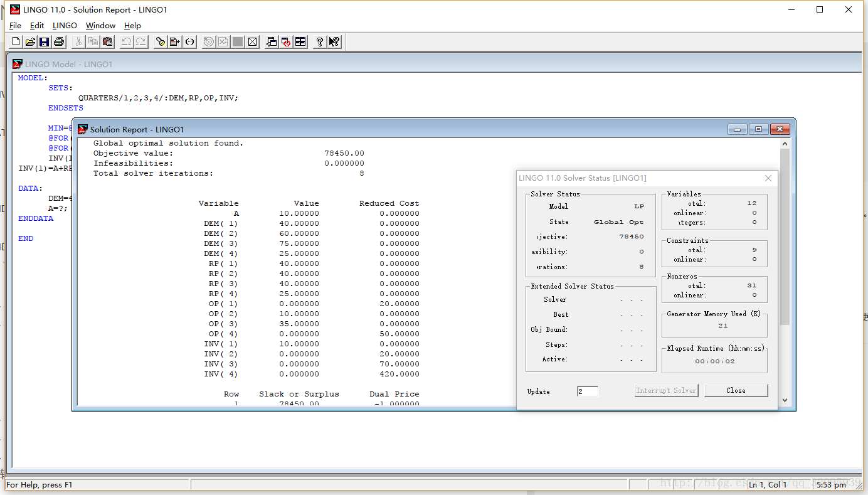The image size is (868, 495).
Task: Maximize the main LINGO 11.0 window
Action: click(820, 9)
